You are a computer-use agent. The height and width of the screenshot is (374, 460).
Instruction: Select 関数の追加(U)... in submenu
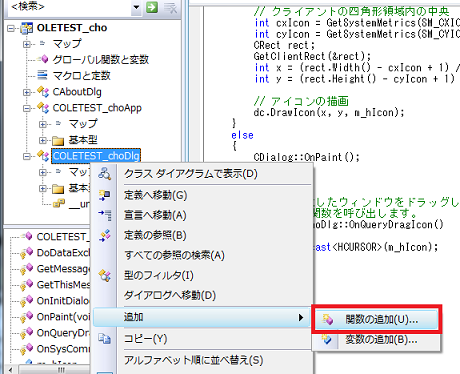(x=376, y=320)
